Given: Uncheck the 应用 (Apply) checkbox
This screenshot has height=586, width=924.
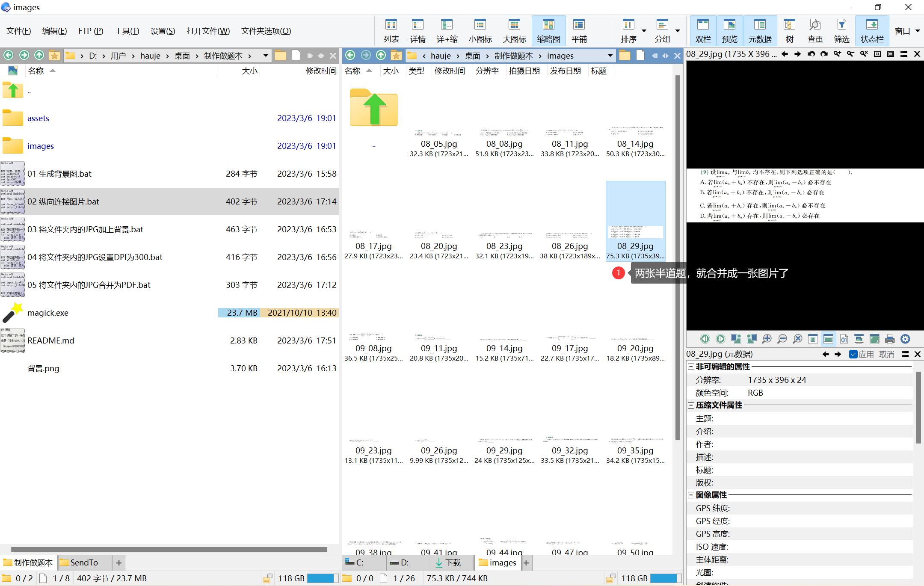Looking at the screenshot, I should tap(853, 354).
